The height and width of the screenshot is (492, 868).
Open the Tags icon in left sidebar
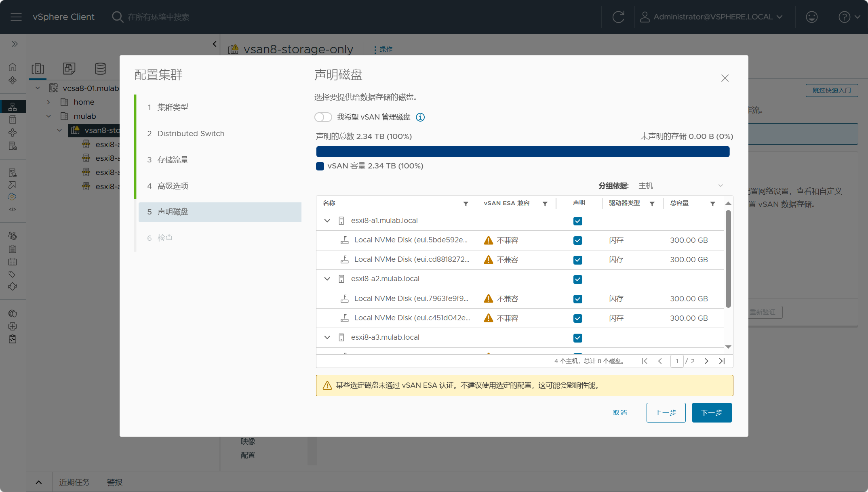pos(13,274)
